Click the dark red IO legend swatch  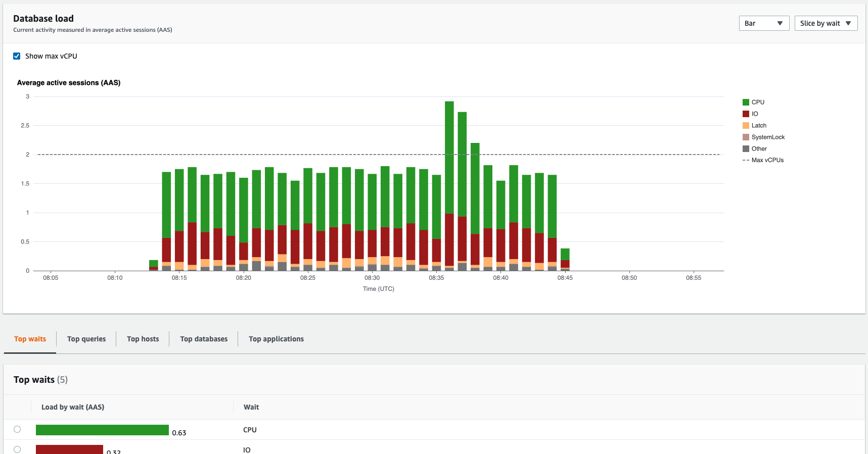[746, 114]
